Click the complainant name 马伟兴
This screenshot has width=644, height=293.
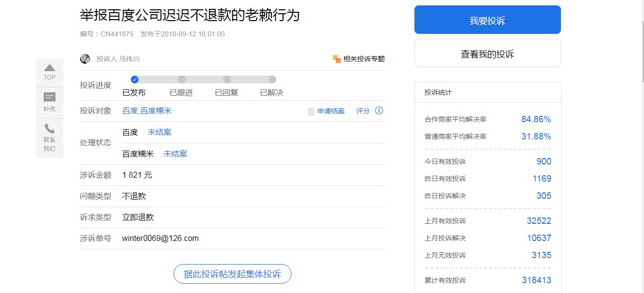coord(129,59)
